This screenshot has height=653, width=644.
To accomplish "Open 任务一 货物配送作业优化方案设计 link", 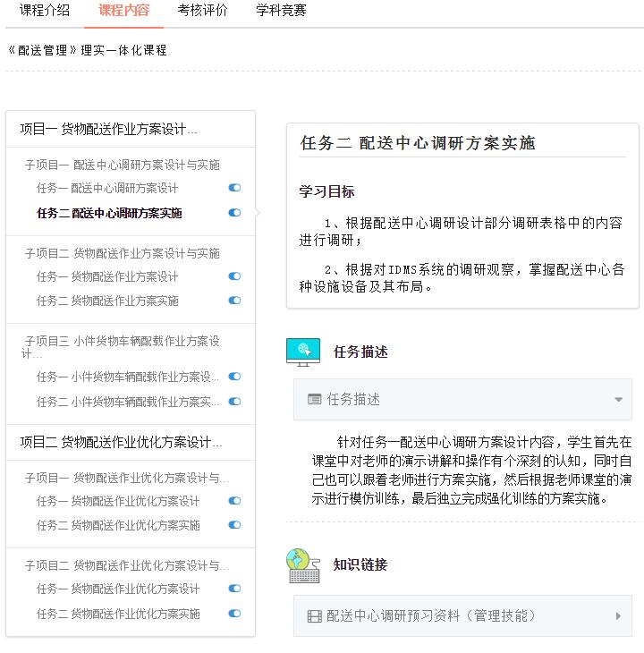I will (x=118, y=501).
